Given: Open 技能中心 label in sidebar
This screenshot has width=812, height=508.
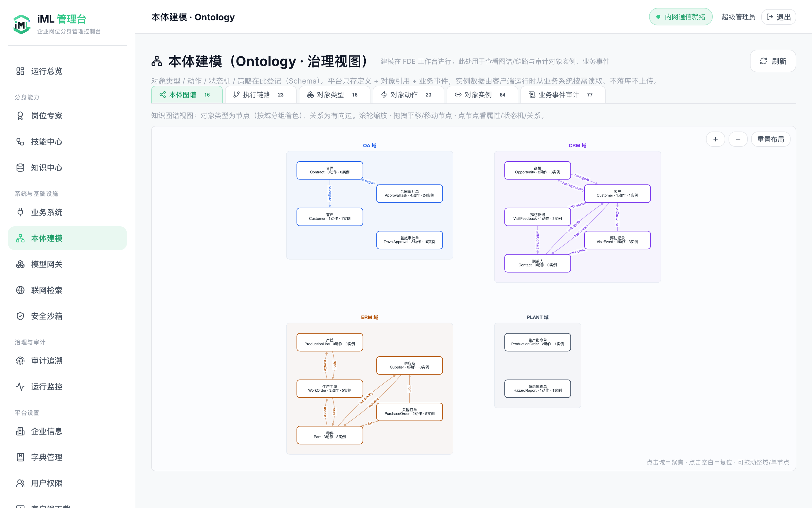Looking at the screenshot, I should tap(47, 142).
